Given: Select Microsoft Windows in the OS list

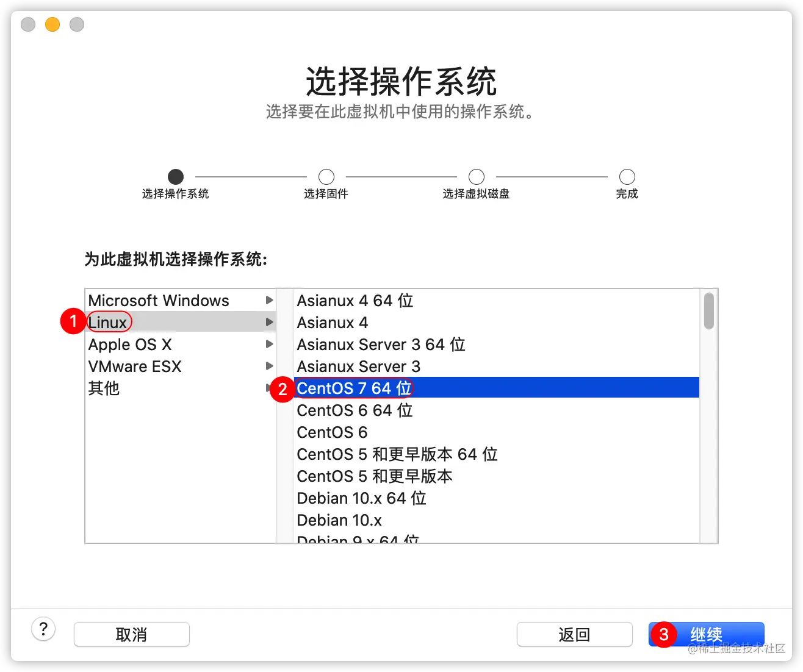Looking at the screenshot, I should tap(181, 300).
